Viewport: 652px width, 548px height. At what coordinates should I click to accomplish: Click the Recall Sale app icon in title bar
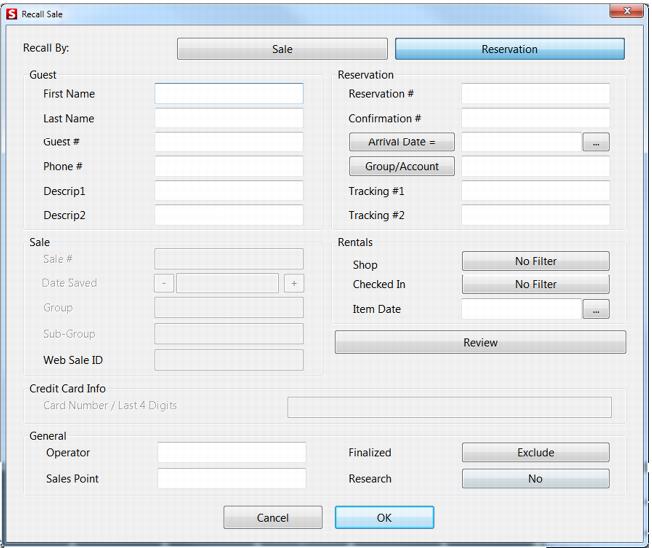[12, 14]
